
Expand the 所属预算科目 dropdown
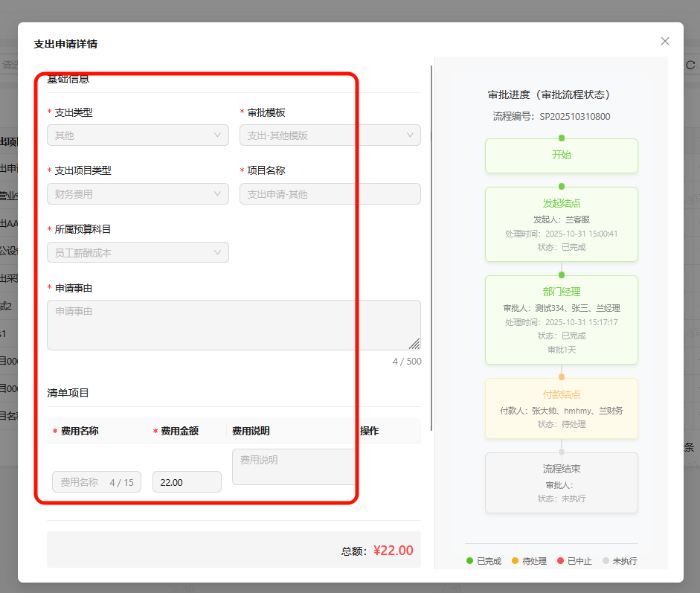tap(138, 253)
